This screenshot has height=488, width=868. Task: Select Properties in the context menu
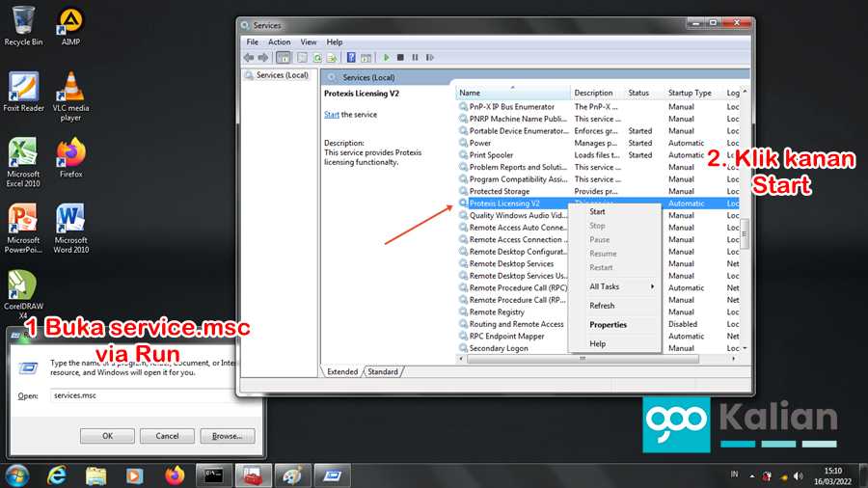[x=609, y=325]
